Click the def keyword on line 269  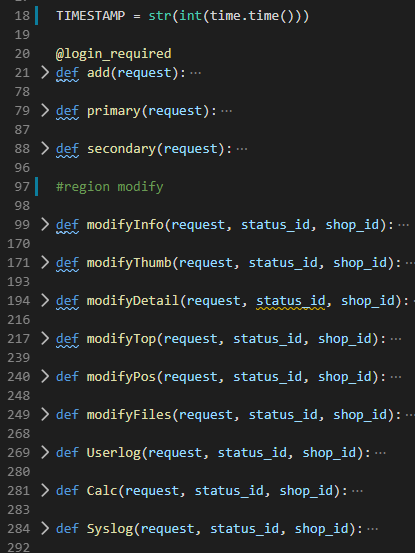pos(67,452)
